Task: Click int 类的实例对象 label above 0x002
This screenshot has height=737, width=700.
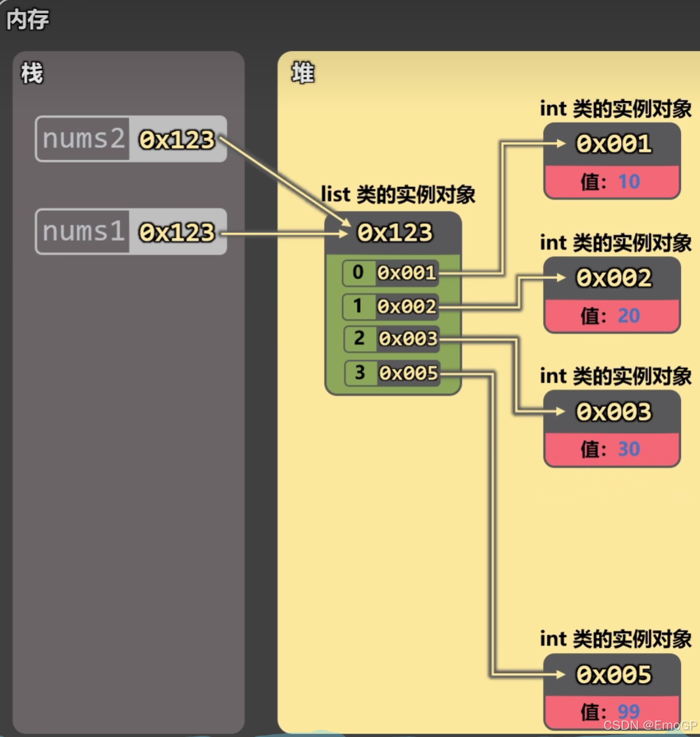Action: (x=615, y=243)
